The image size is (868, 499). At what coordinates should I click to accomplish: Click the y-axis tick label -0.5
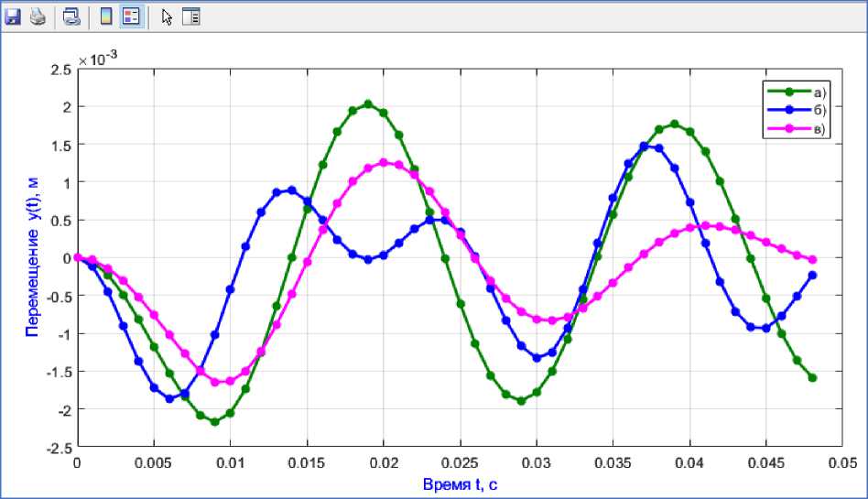coord(60,297)
